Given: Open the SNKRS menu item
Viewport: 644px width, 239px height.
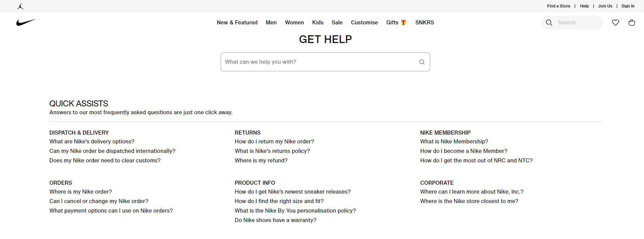Looking at the screenshot, I should point(425,22).
